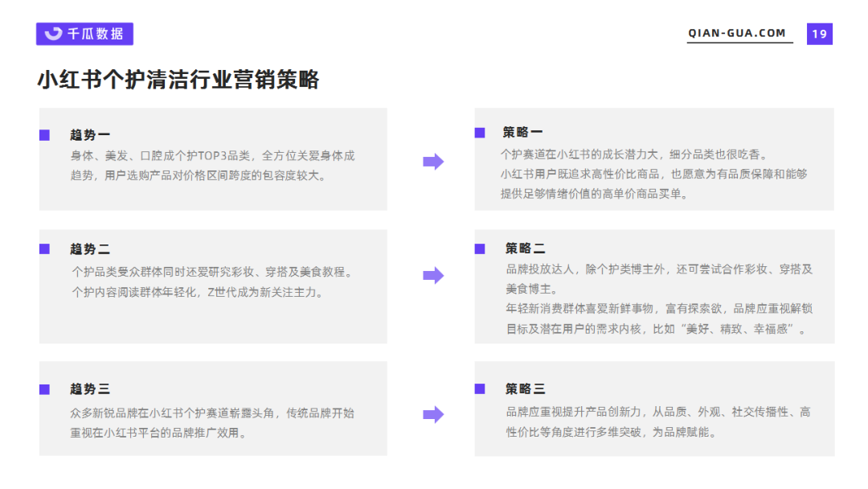The width and height of the screenshot is (868, 489).
Task: Click the slide title 小红书个护清洁行业营销策略
Action: [178, 80]
